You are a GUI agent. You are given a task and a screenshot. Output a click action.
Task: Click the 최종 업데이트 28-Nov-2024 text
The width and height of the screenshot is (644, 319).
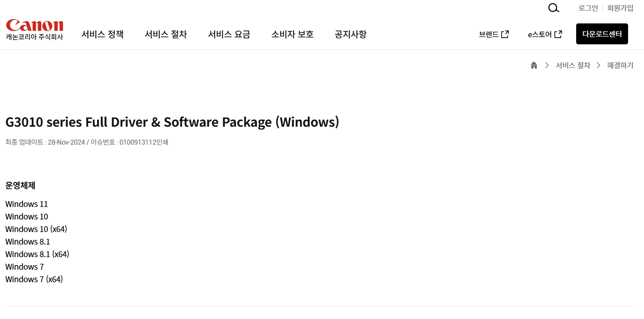[45, 142]
